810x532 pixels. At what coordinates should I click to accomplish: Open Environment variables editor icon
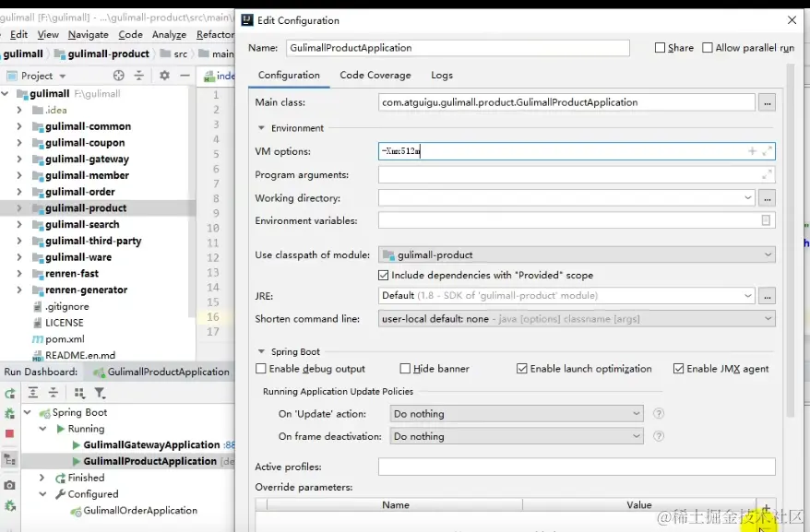(x=766, y=220)
